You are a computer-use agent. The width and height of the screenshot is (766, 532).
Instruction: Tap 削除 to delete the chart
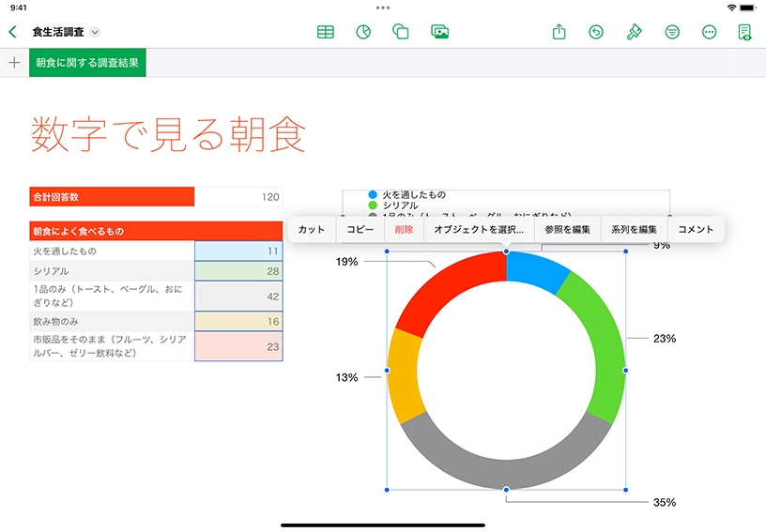coord(404,230)
